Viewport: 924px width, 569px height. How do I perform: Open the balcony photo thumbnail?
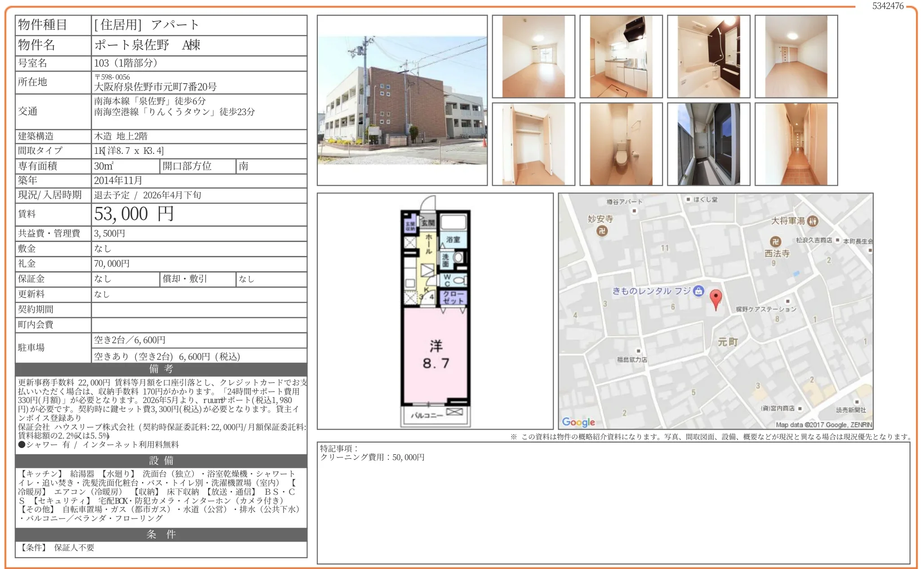[x=708, y=144]
